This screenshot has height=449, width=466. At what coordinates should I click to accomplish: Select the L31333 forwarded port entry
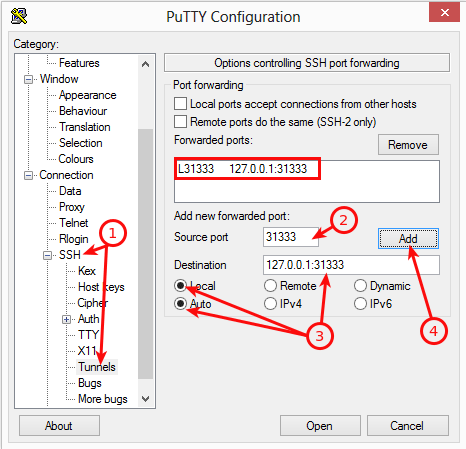click(x=242, y=169)
